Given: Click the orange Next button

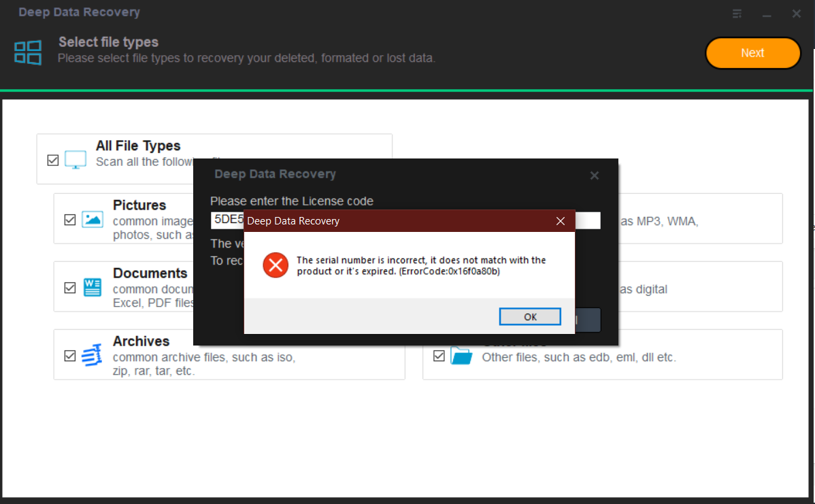Looking at the screenshot, I should tap(752, 53).
